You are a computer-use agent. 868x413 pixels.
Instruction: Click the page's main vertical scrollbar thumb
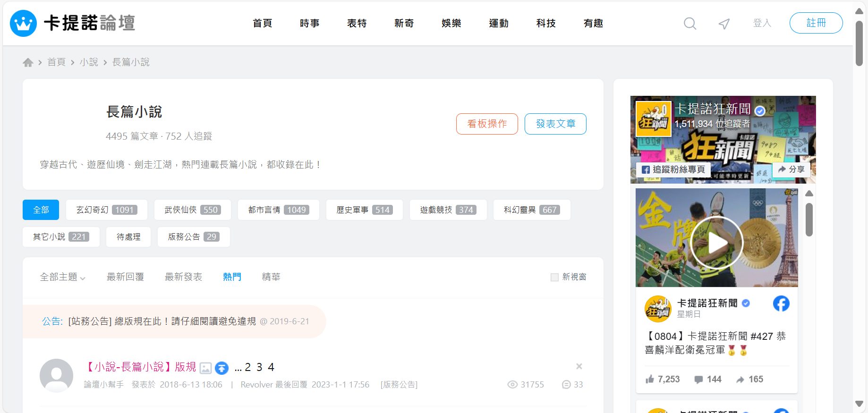pos(859,43)
